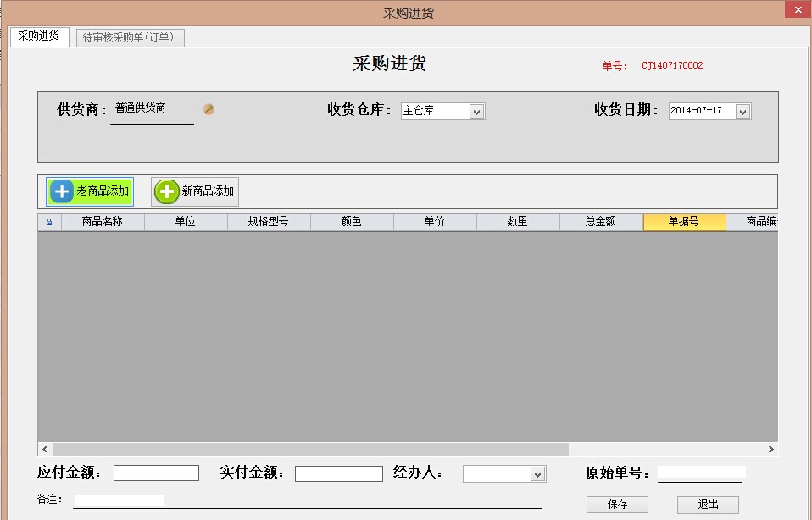Click the lock icon column header
812x520 pixels.
(49, 222)
